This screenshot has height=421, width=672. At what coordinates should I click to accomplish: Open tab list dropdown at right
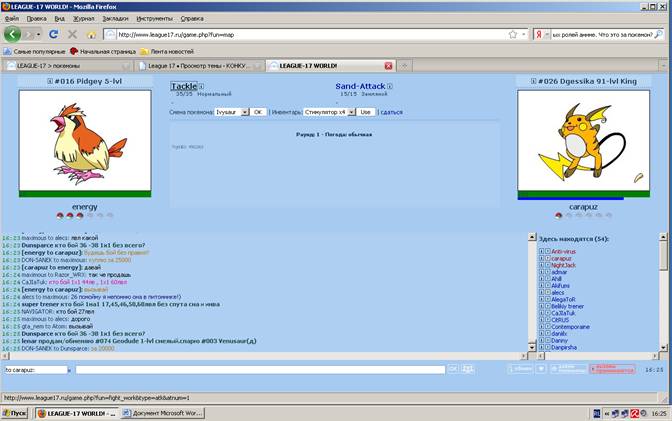[664, 66]
